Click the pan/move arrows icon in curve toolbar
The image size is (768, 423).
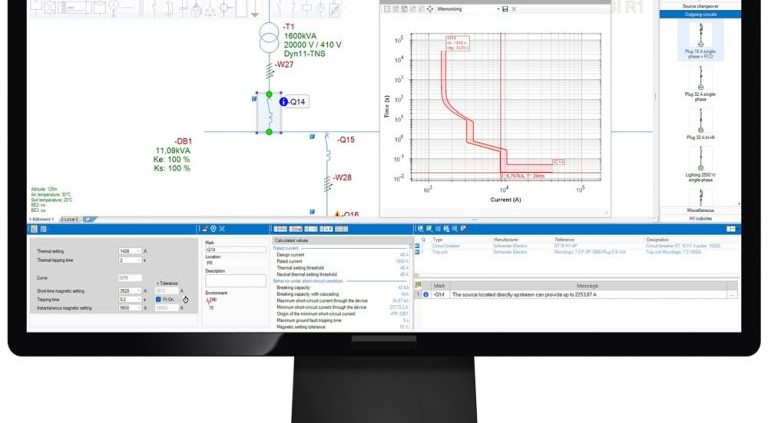click(x=430, y=9)
